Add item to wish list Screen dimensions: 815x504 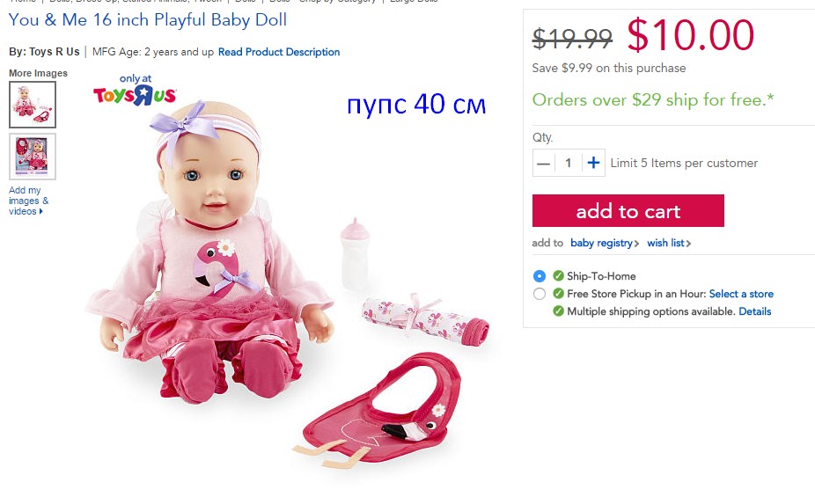coord(665,243)
